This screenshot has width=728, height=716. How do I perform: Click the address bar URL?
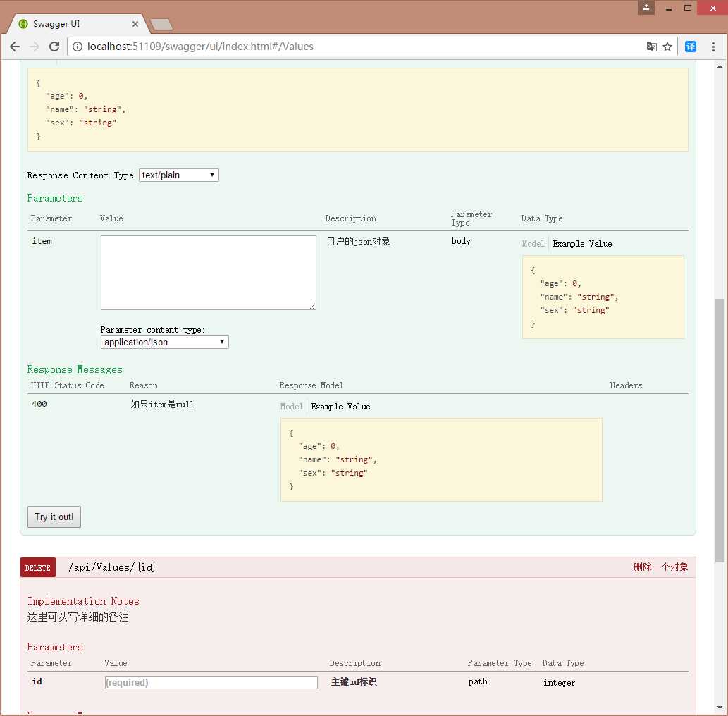pos(200,47)
